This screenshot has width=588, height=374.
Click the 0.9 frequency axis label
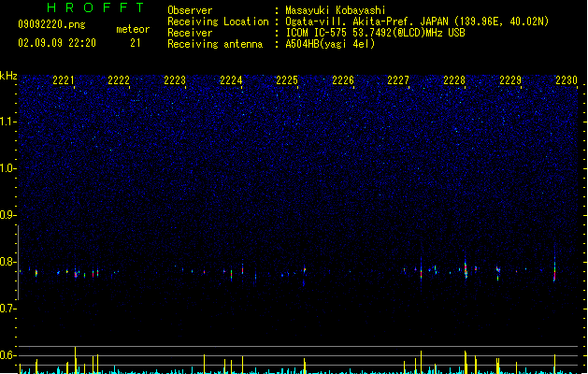point(8,215)
